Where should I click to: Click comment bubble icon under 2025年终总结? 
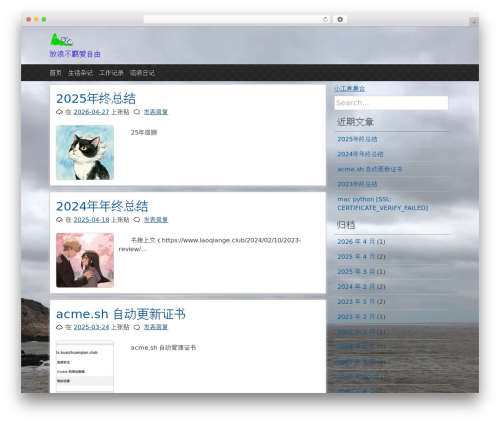pyautogui.click(x=137, y=112)
